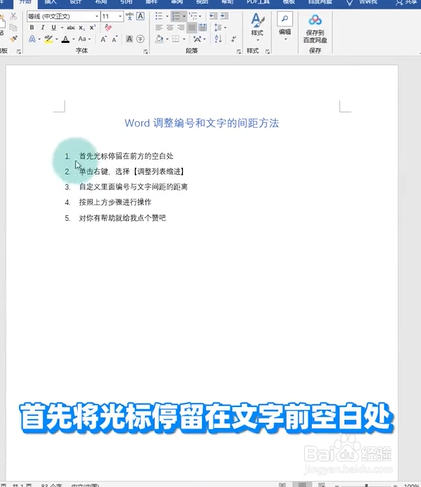Open styles pane launcher
This screenshot has height=487, width=421.
pos(268,51)
